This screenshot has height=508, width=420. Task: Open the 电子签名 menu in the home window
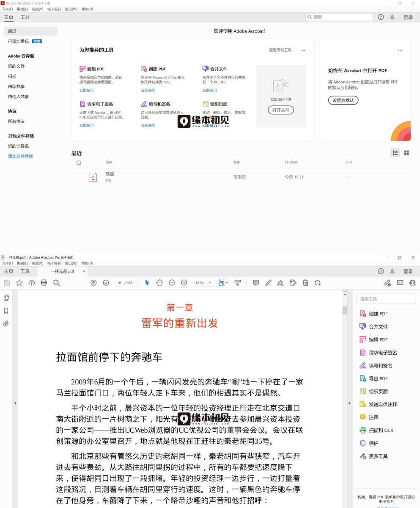click(x=54, y=9)
